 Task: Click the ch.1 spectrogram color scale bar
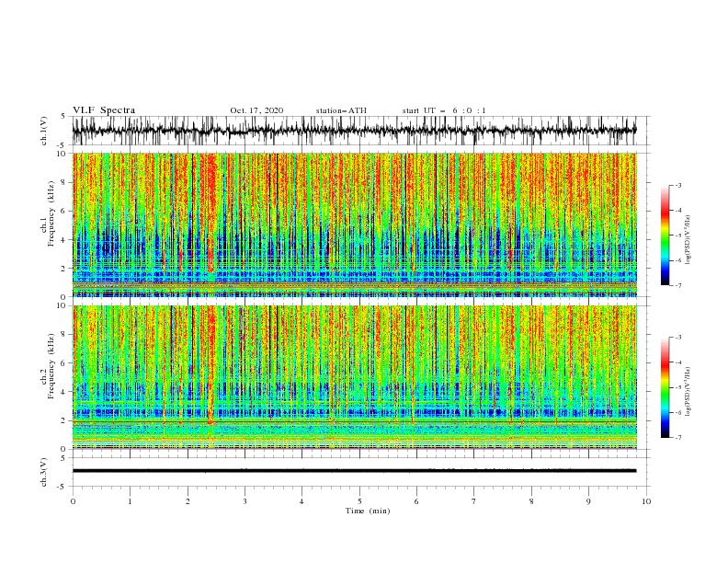pyautogui.click(x=665, y=236)
